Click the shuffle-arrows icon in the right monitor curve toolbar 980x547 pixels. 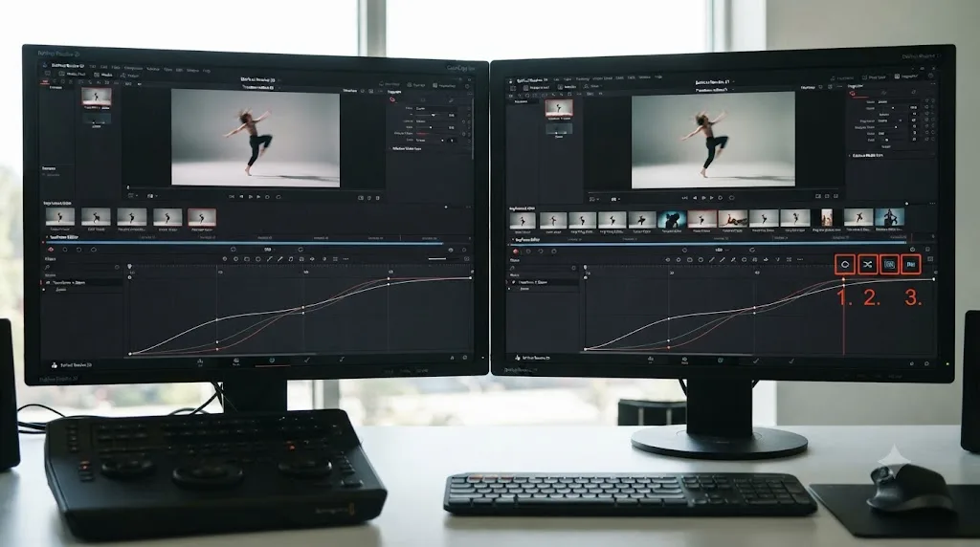(867, 265)
